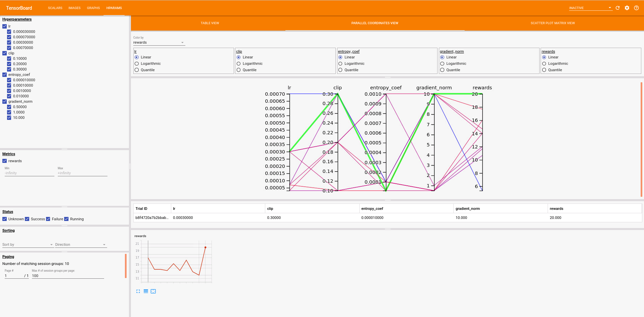Click the orange scrollbar beside parallel plot
This screenshot has width=644, height=317.
point(641,139)
